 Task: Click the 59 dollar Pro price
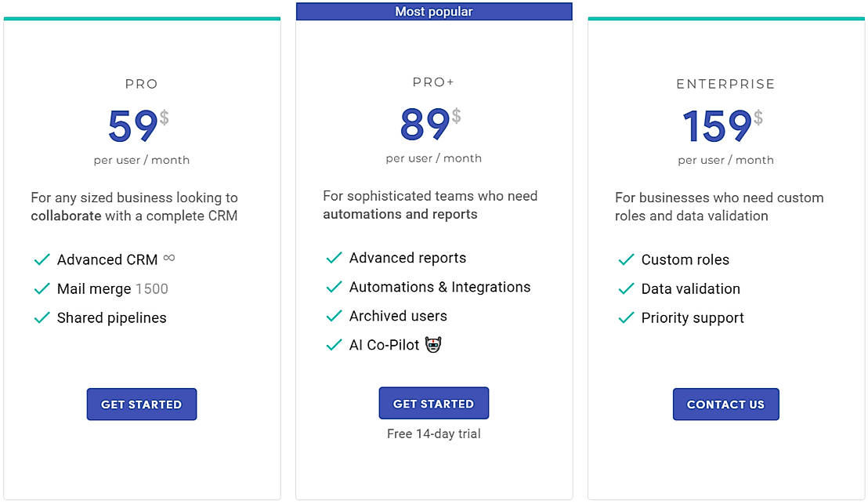pos(133,125)
